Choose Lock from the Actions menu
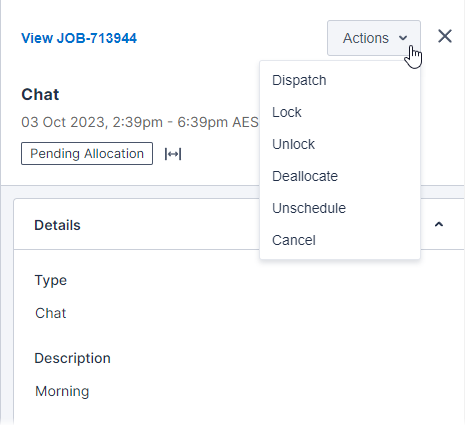 click(x=340, y=112)
